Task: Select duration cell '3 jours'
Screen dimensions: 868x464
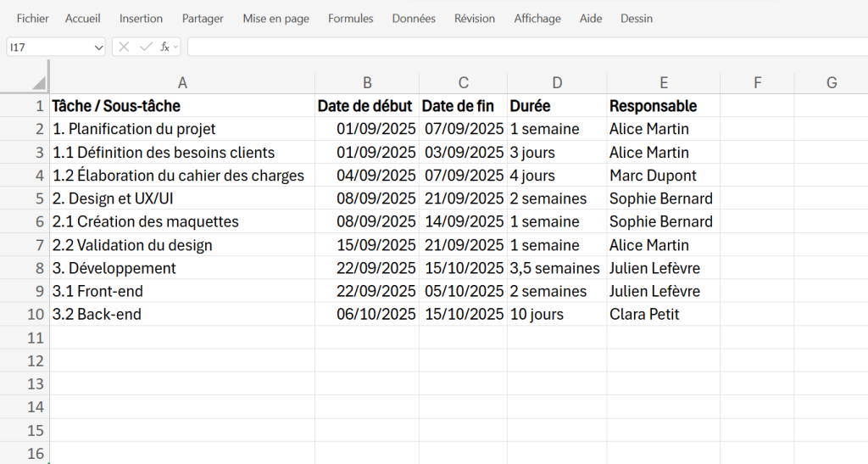Action: click(557, 153)
